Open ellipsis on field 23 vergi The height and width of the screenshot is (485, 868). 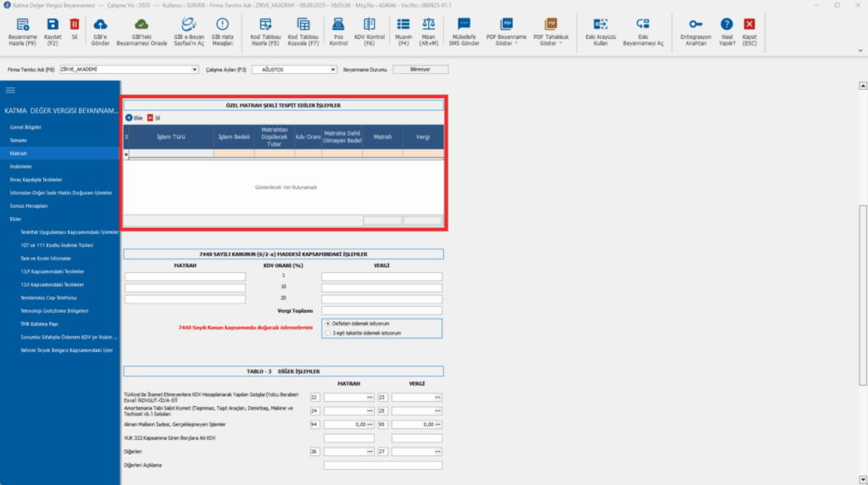(437, 398)
